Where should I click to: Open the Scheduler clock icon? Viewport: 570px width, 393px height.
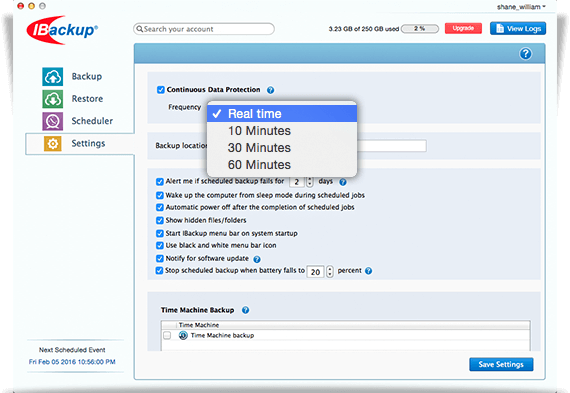point(53,121)
